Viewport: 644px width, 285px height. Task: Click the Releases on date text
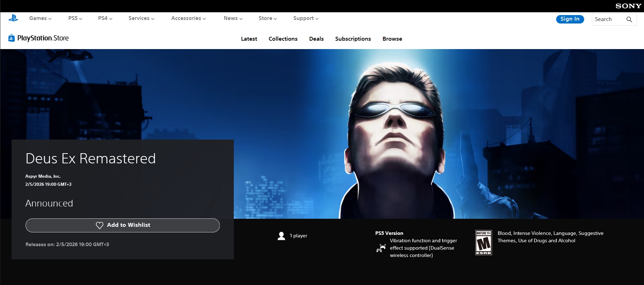coord(67,244)
